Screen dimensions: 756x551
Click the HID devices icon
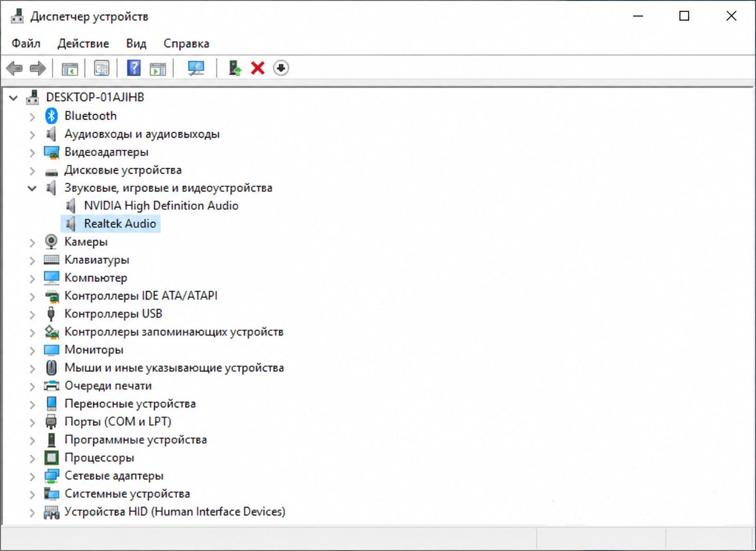(51, 512)
